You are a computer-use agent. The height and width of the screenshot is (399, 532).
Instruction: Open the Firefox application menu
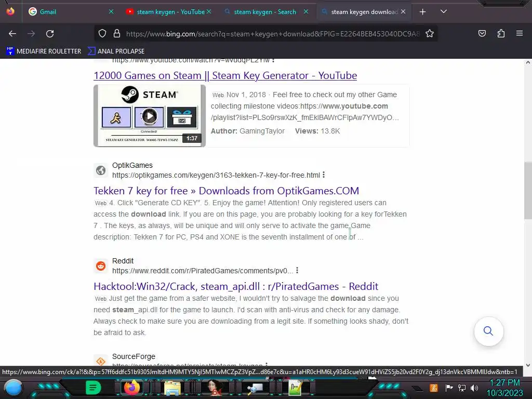[x=519, y=33]
